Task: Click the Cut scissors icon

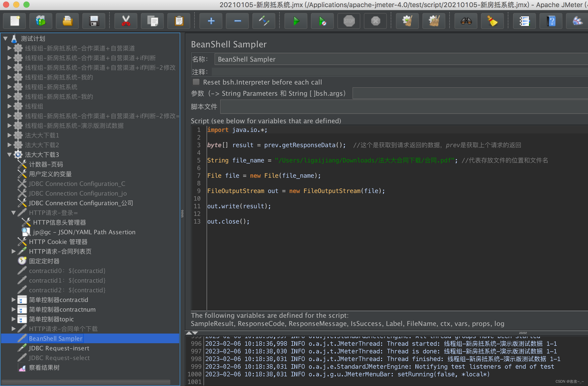Action: (126, 21)
